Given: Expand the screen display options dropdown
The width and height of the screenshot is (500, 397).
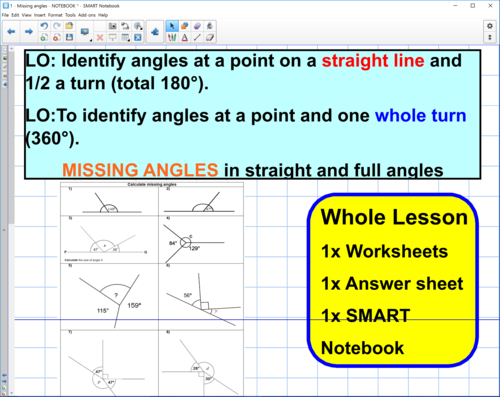Looking at the screenshot, I should [85, 32].
